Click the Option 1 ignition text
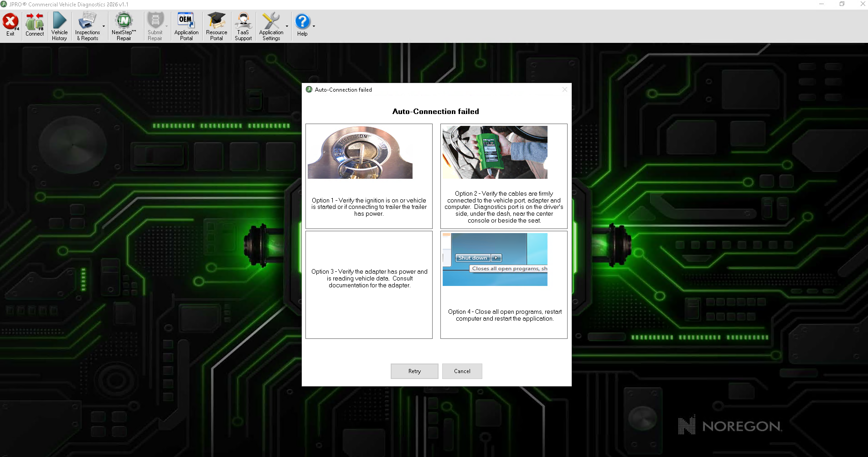 [x=369, y=207]
